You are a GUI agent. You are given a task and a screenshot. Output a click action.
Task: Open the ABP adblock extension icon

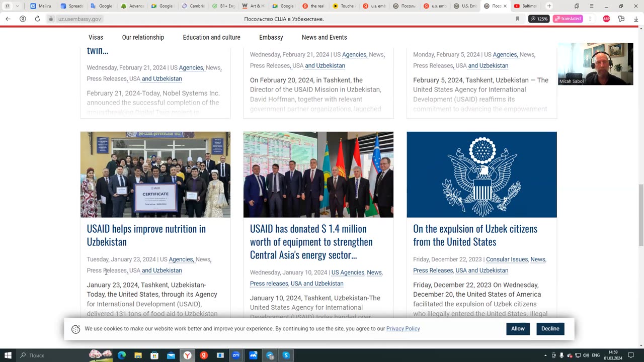point(606,19)
